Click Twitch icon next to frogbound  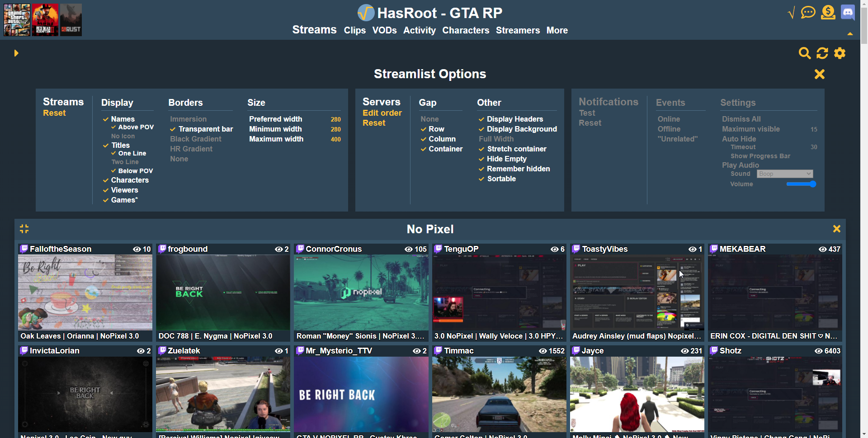coord(162,249)
